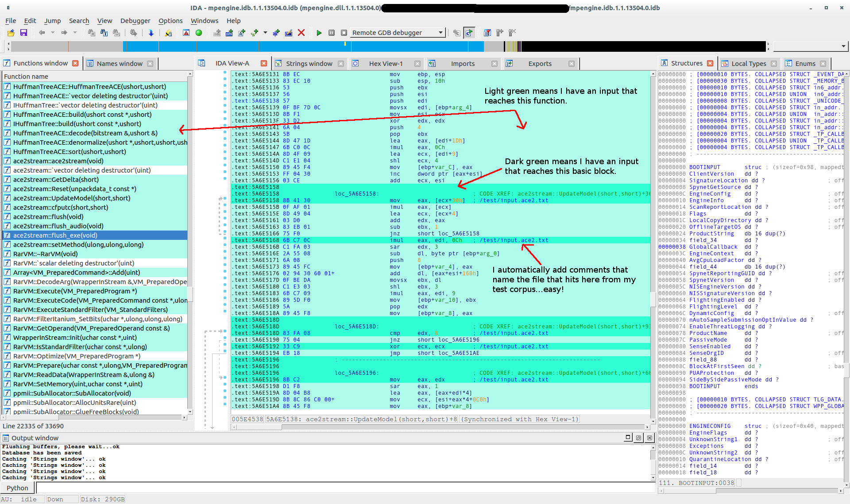
Task: Click the red X delete icon in toolbar
Action: click(x=301, y=33)
